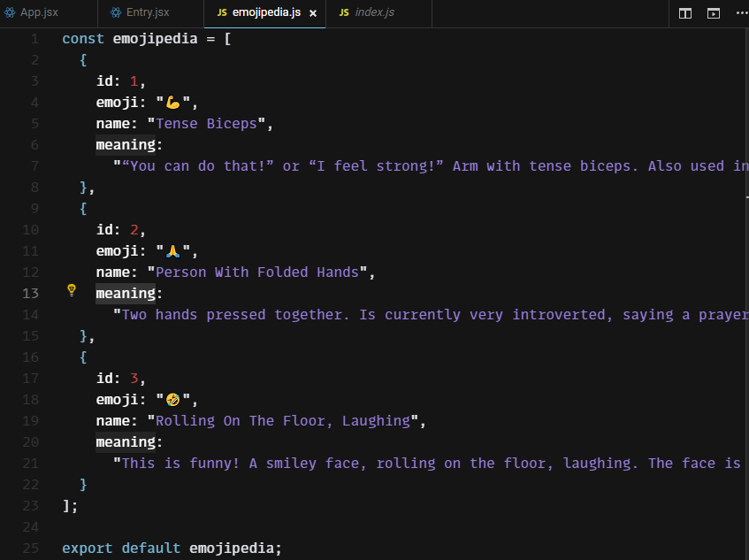Click line number 13 in gutter
Viewport: 749px width, 560px height.
[x=31, y=294]
